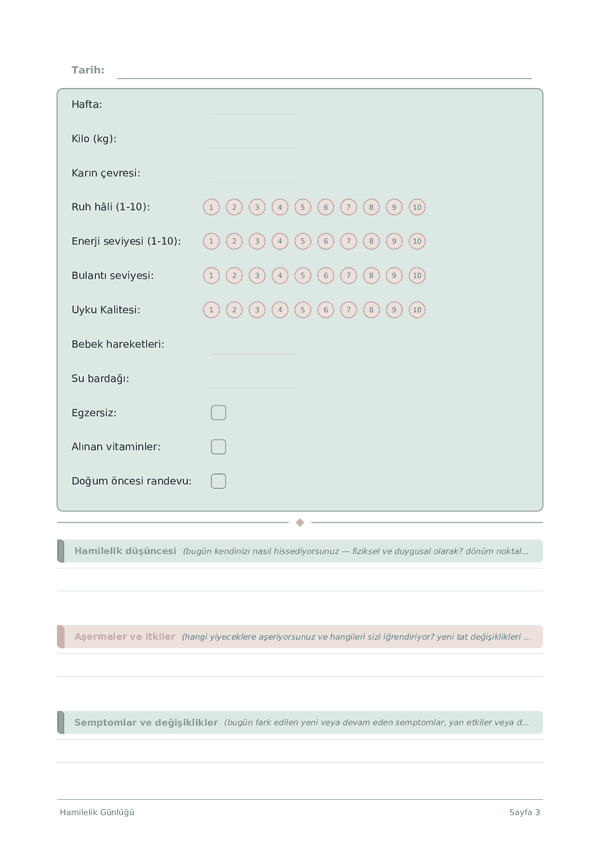
Task: Tick the Alınan vitaminler checkbox
Action: pyautogui.click(x=219, y=447)
